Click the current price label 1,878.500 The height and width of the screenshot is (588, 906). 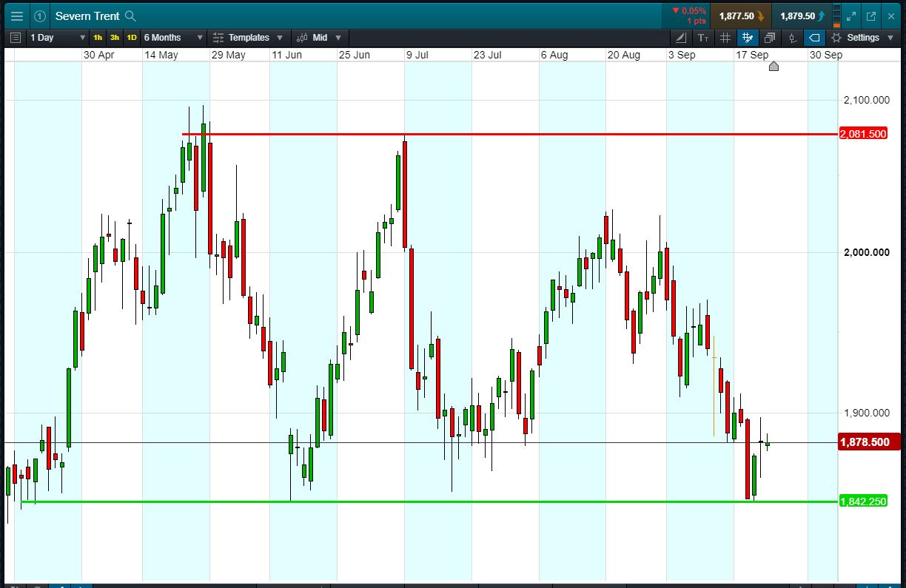[x=869, y=442]
